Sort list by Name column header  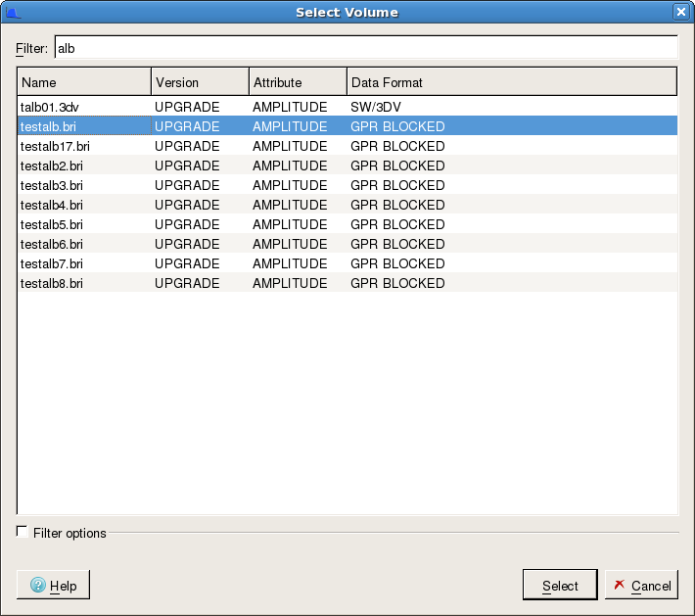tap(84, 82)
